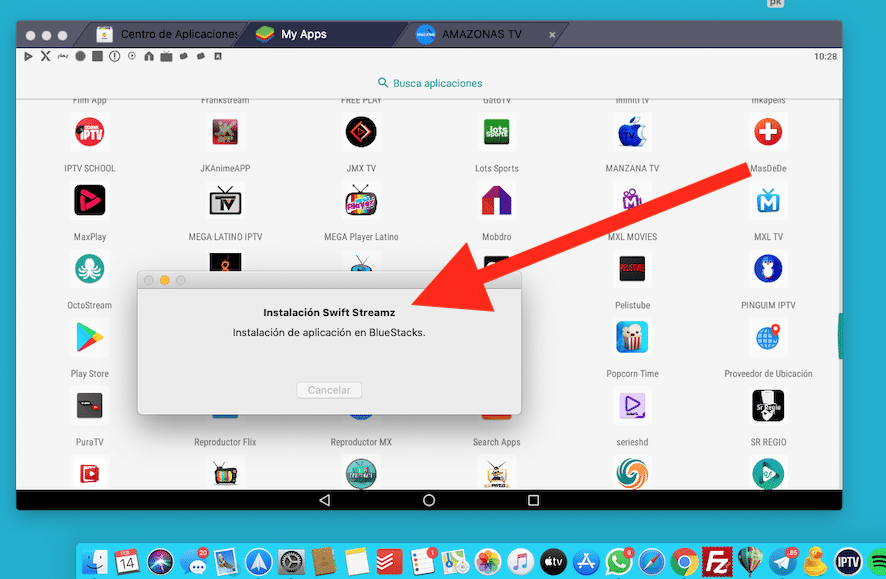Select the OctoStream app icon

point(90,268)
